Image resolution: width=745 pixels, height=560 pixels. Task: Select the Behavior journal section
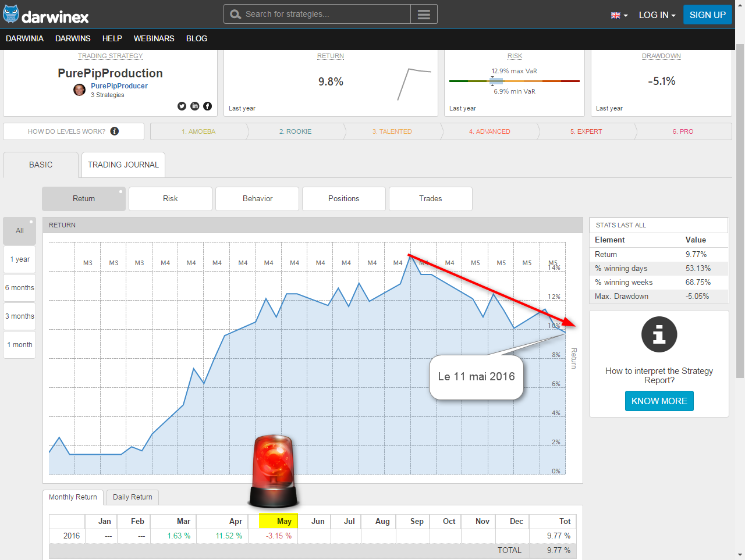point(257,199)
